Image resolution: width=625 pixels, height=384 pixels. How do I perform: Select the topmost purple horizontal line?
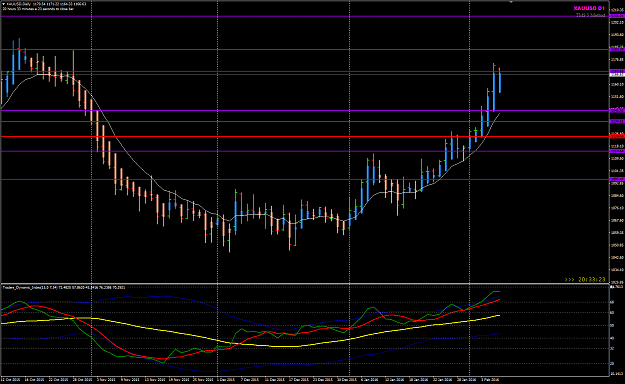(x=305, y=16)
